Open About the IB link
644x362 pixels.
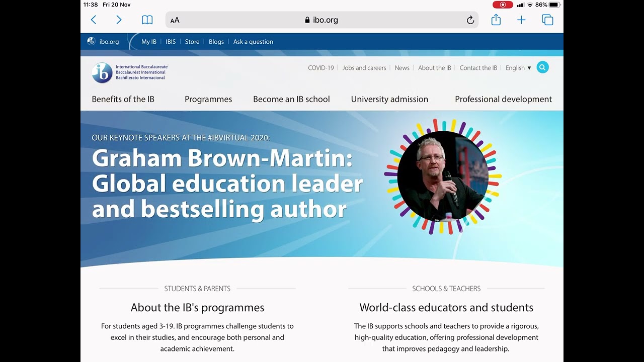pos(435,68)
